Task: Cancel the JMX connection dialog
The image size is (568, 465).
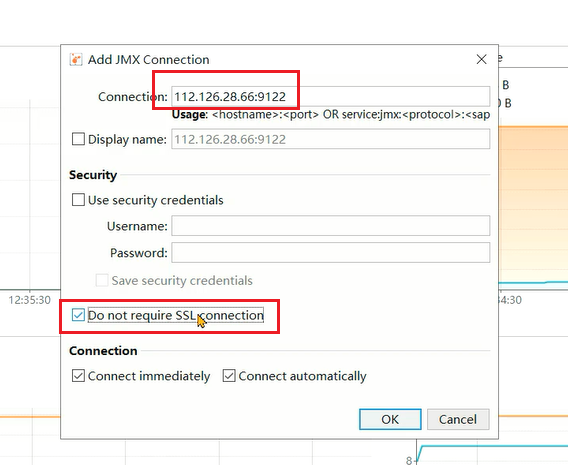Action: point(458,419)
